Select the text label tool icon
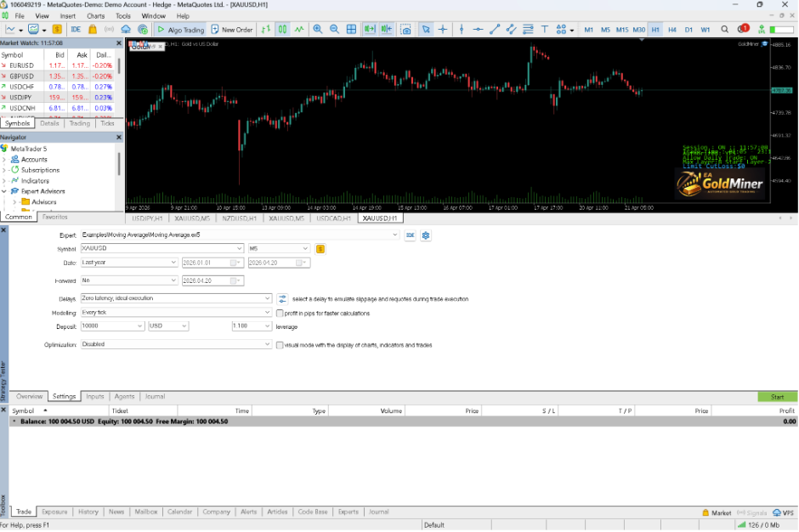The width and height of the screenshot is (799, 532). (x=544, y=30)
